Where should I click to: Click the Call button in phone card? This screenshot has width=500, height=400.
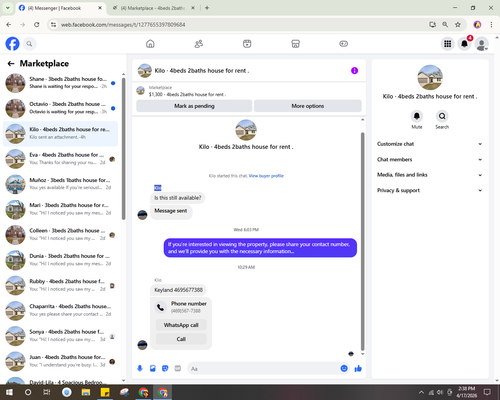pos(181,339)
